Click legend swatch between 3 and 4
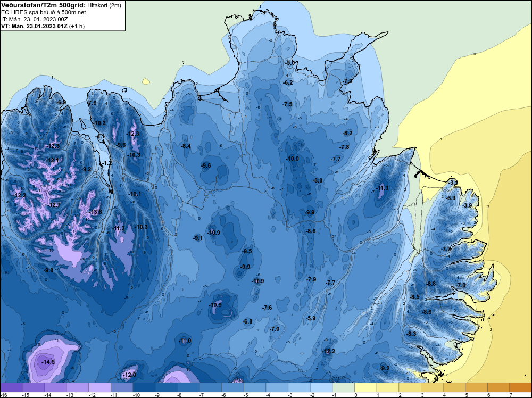This screenshot has width=532, height=398. click(432, 387)
